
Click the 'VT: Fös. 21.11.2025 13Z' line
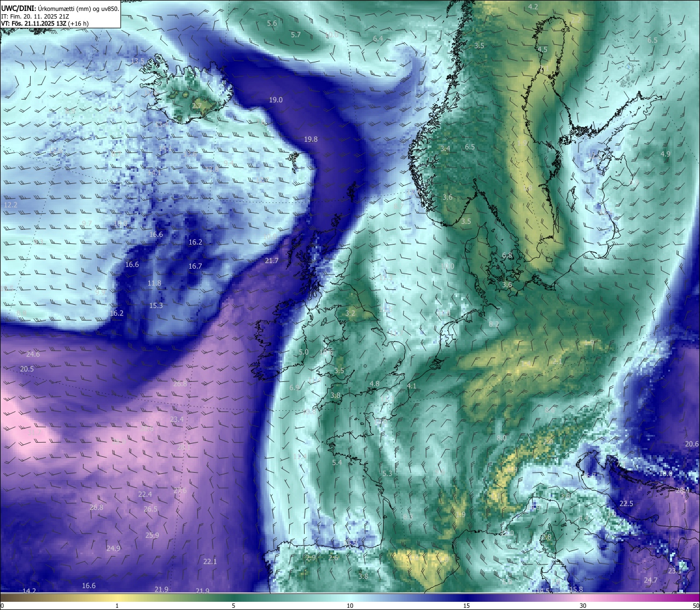click(x=34, y=24)
